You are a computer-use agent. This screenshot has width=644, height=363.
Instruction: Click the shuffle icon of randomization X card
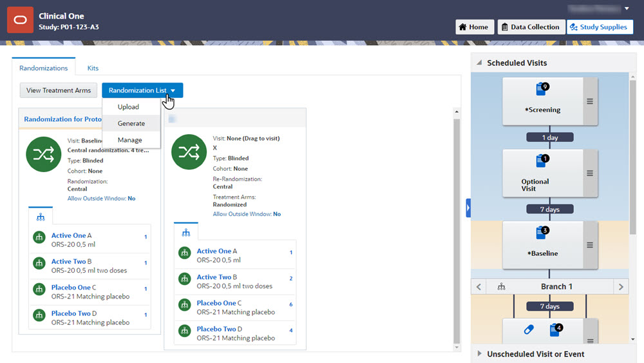click(x=189, y=152)
